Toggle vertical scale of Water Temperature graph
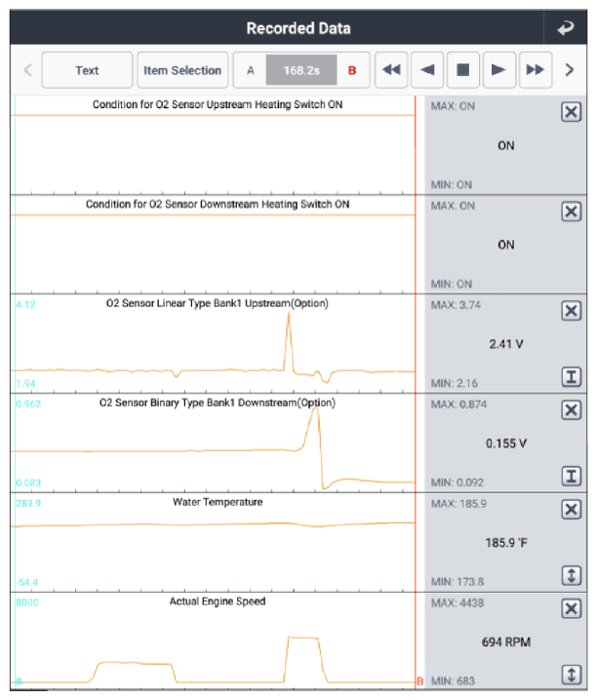Screen dimensions: 597x700 click(x=571, y=575)
